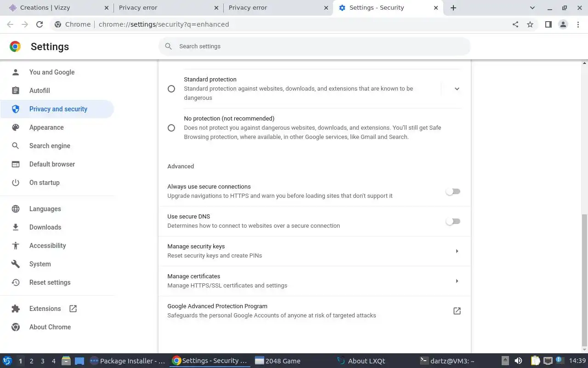The image size is (588, 368).
Task: Click the address bar URL
Action: coord(164,24)
